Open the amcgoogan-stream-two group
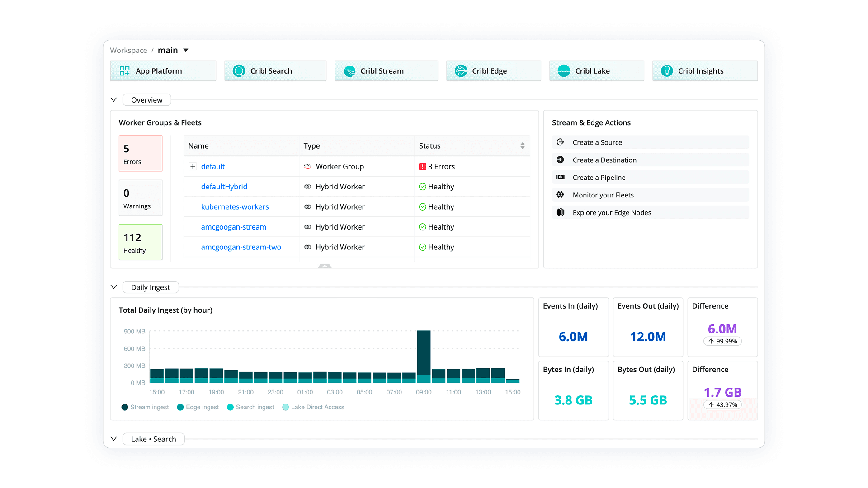The width and height of the screenshot is (868, 488). [241, 247]
